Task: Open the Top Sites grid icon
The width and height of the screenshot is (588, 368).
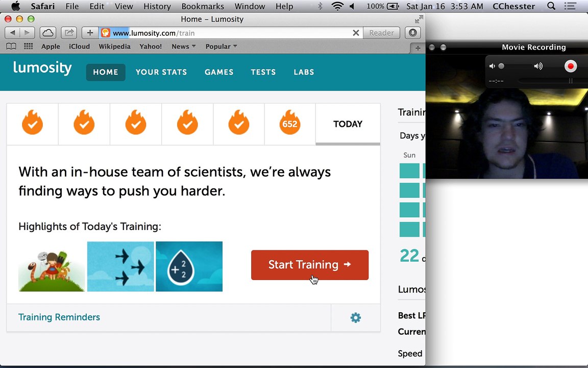Action: coord(28,46)
